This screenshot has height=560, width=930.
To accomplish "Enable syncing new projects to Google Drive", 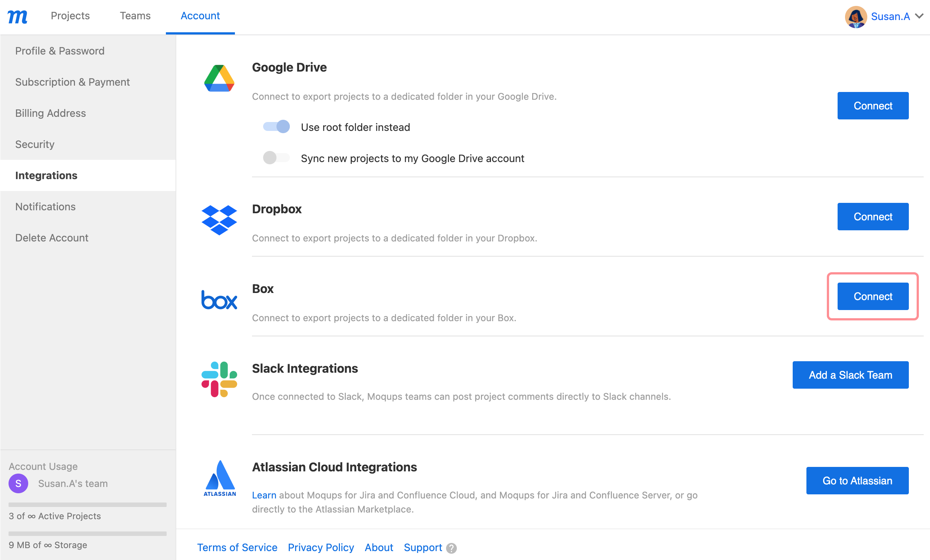I will click(x=276, y=158).
